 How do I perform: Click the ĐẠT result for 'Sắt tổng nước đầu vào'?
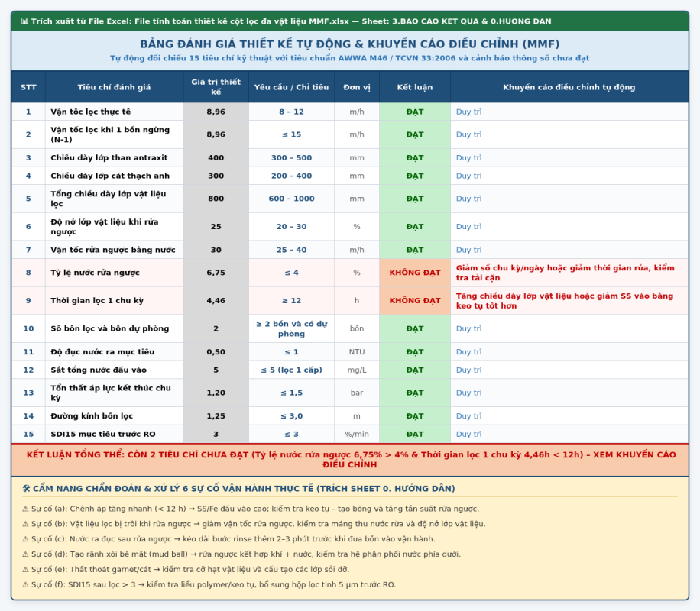tap(415, 370)
